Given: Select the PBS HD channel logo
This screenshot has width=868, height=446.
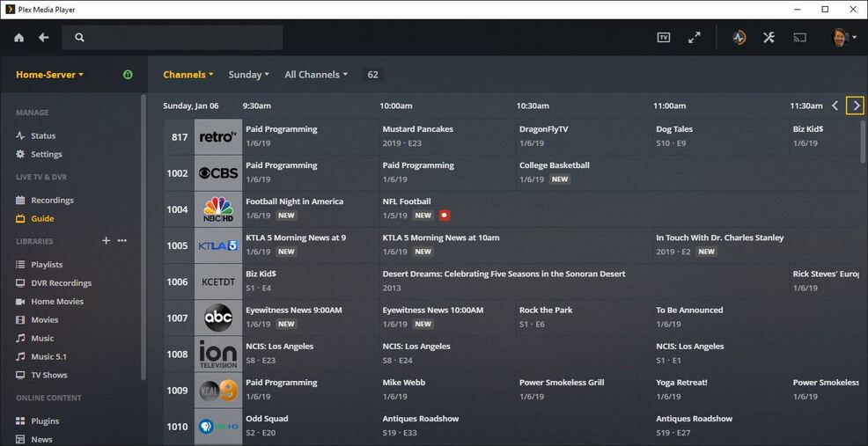Looking at the screenshot, I should point(218,427).
